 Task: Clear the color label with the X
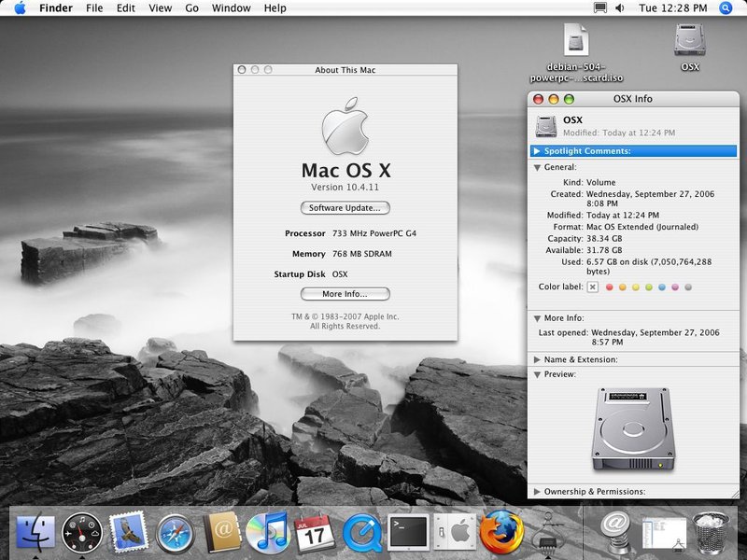pyautogui.click(x=593, y=287)
